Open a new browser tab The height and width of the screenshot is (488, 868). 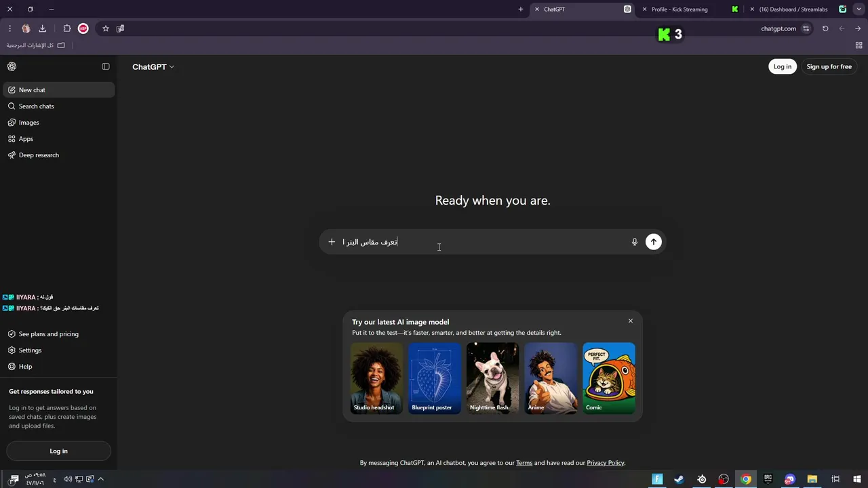(x=521, y=9)
